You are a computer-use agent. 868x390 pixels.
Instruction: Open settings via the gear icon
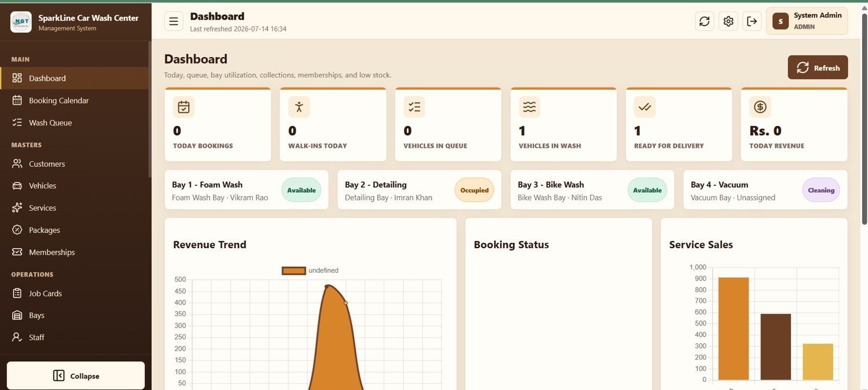(728, 21)
